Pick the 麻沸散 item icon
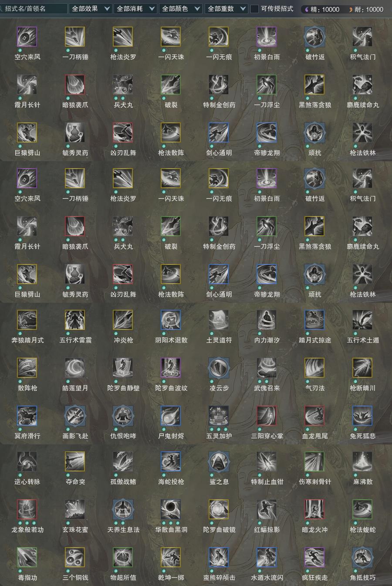Viewport: 392px width, 586px height. pyautogui.click(x=362, y=461)
